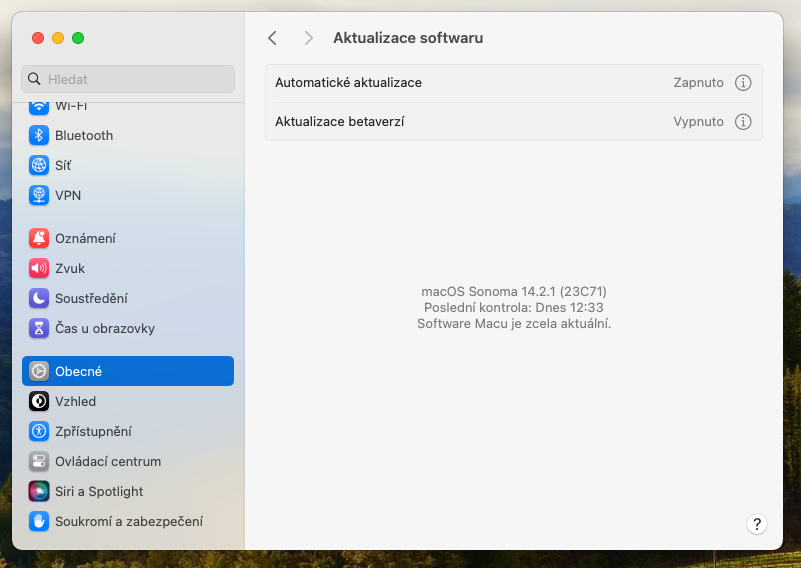Click the Zvuk speaker icon

(39, 268)
